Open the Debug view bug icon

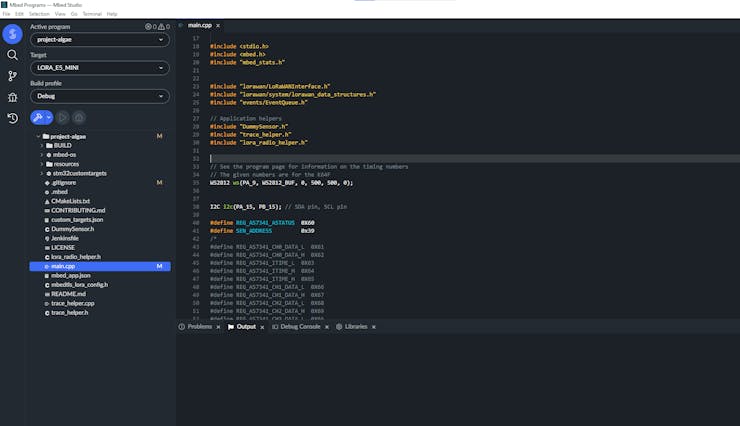(x=12, y=97)
